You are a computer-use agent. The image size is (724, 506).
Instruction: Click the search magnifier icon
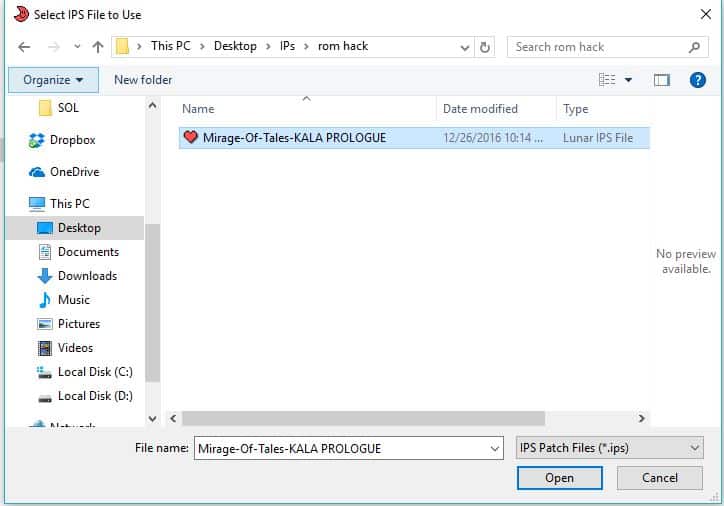point(694,47)
